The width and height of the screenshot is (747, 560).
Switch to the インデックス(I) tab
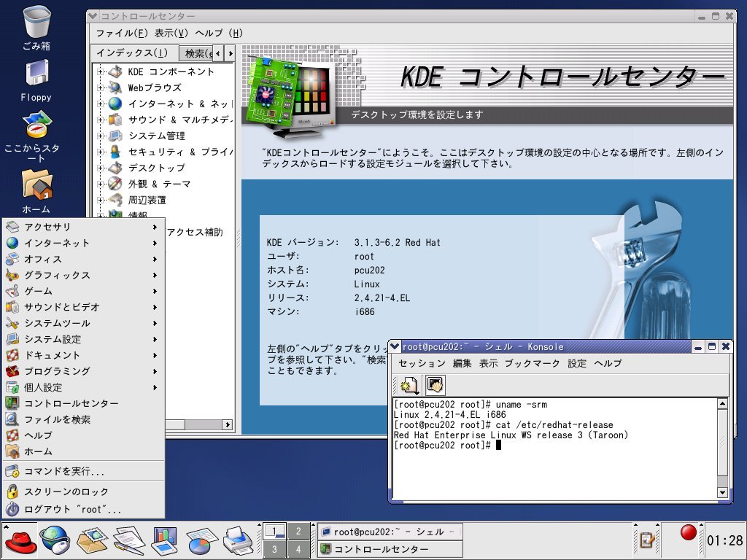pyautogui.click(x=133, y=52)
